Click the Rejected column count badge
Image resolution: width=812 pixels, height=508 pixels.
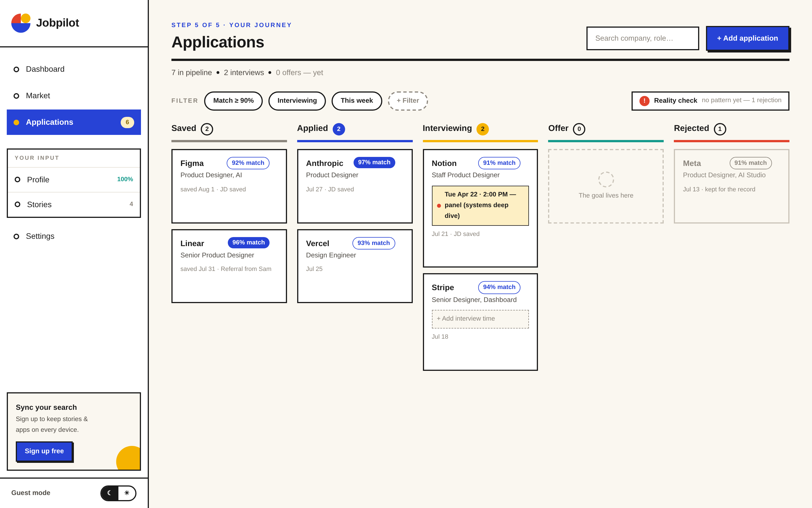720,129
